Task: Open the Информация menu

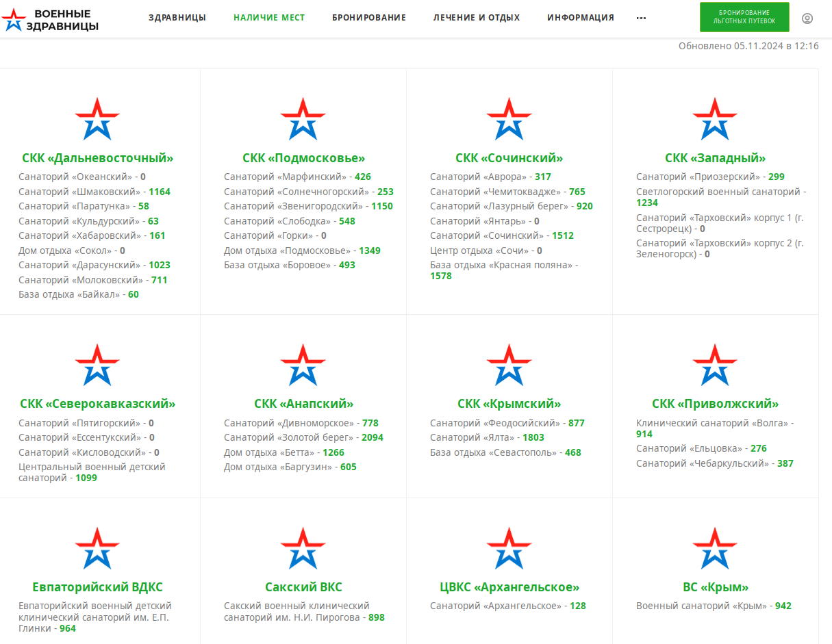Action: tap(581, 18)
